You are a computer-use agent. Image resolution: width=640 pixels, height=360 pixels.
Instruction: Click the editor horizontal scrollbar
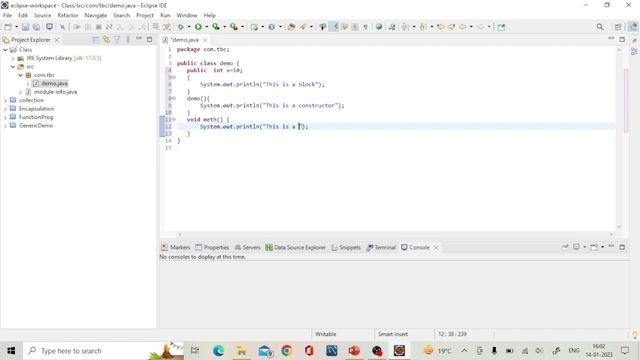click(395, 235)
